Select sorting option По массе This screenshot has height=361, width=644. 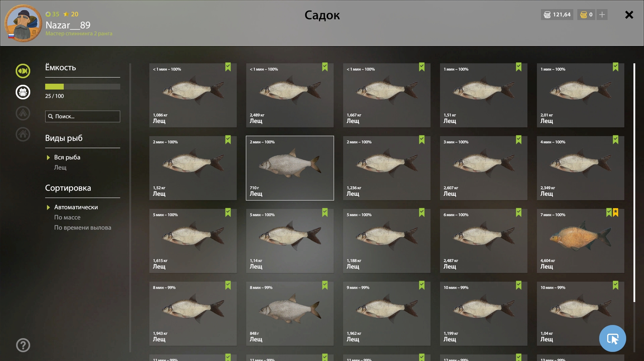tap(67, 217)
